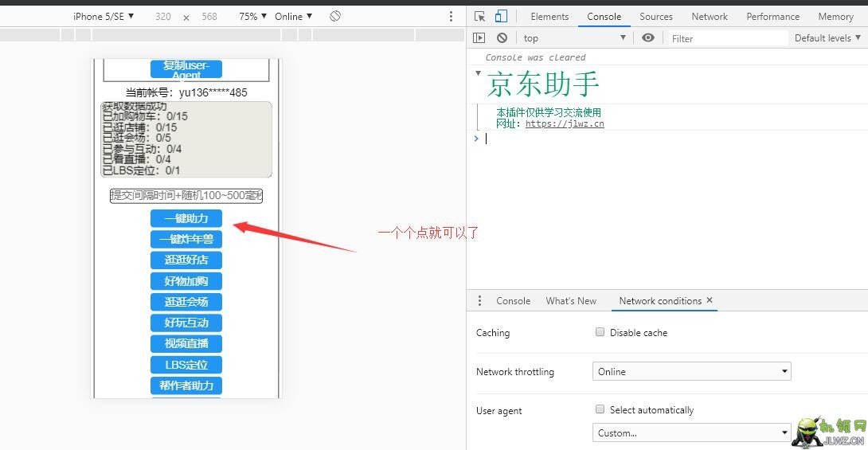Click the 逛逛好店 button

[x=186, y=260]
